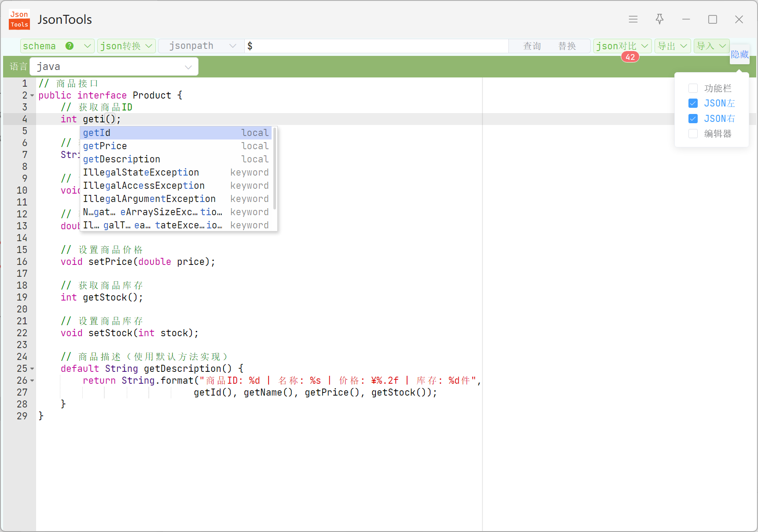Image resolution: width=758 pixels, height=532 pixels.
Task: Uncheck the JSON右 checkbox
Action: coord(693,119)
